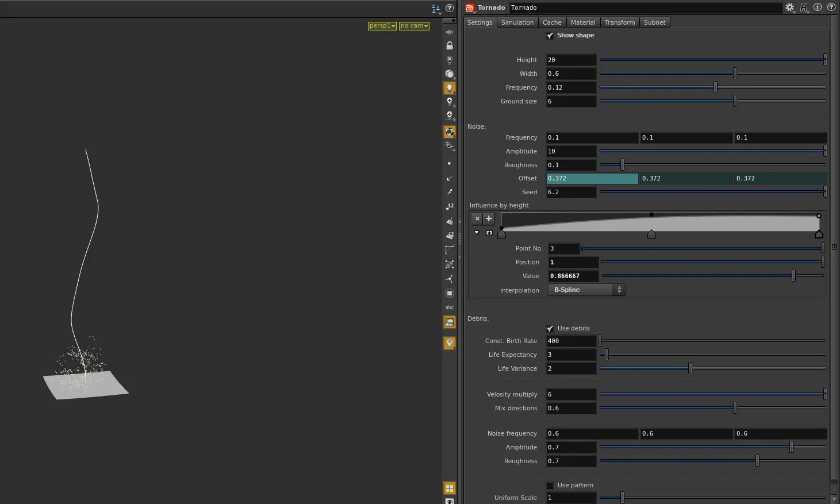Open the node settings gear menu
Screen dimensions: 840x504
(789, 7)
